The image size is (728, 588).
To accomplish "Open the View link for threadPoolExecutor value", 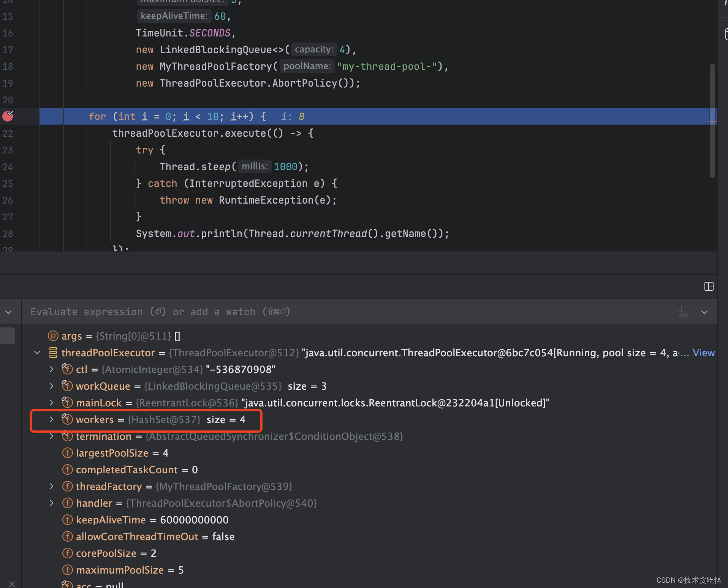I will (703, 353).
